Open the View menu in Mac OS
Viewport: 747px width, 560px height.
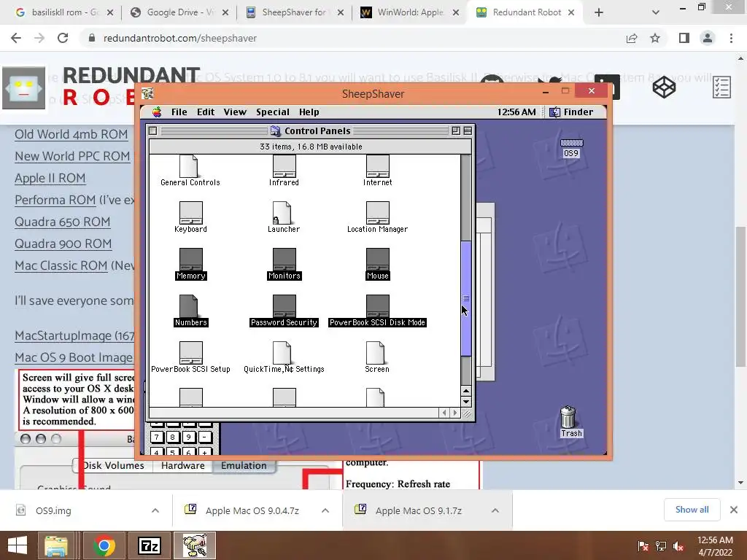pyautogui.click(x=235, y=112)
